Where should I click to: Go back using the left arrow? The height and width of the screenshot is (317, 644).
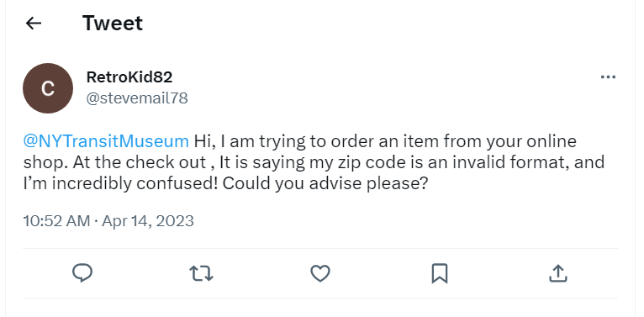(x=34, y=24)
